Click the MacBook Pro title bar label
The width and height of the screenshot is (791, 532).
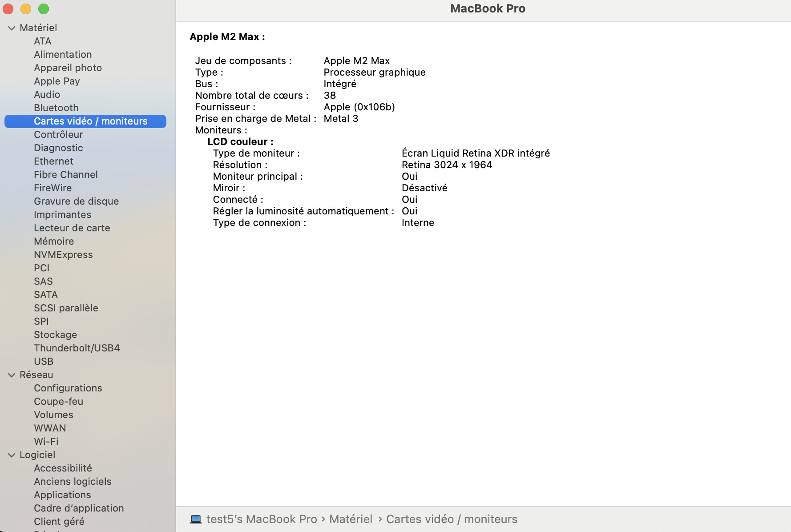[488, 8]
